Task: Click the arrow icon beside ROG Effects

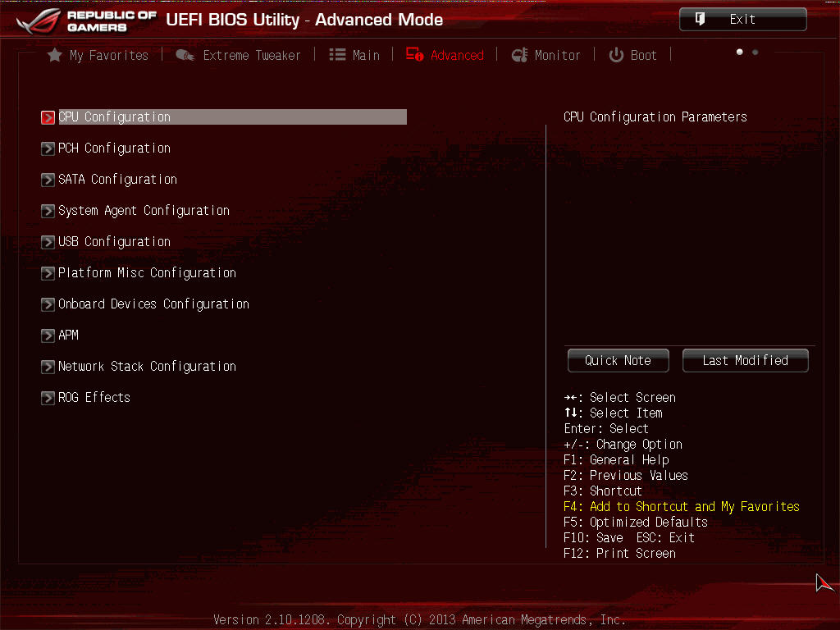Action: (x=48, y=398)
